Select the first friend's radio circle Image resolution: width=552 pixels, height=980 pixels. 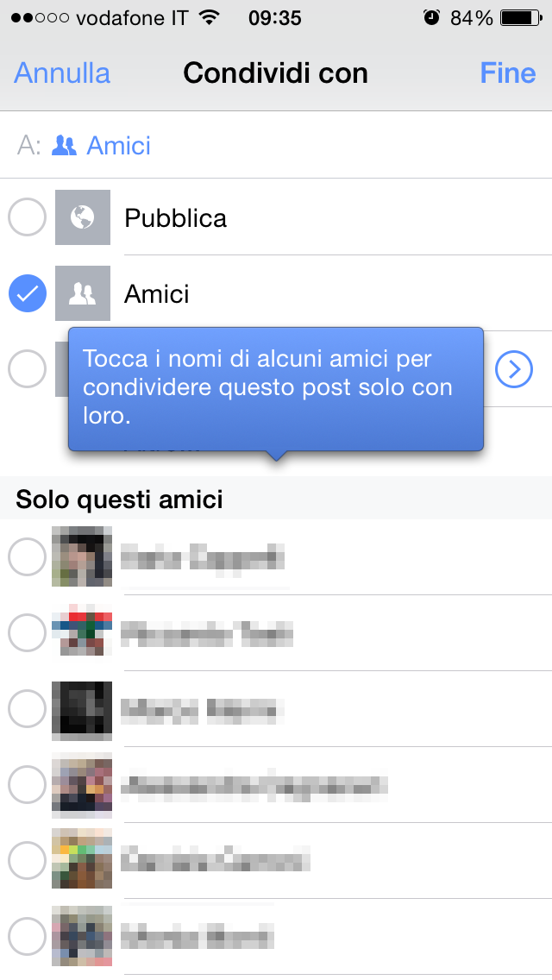(27, 558)
